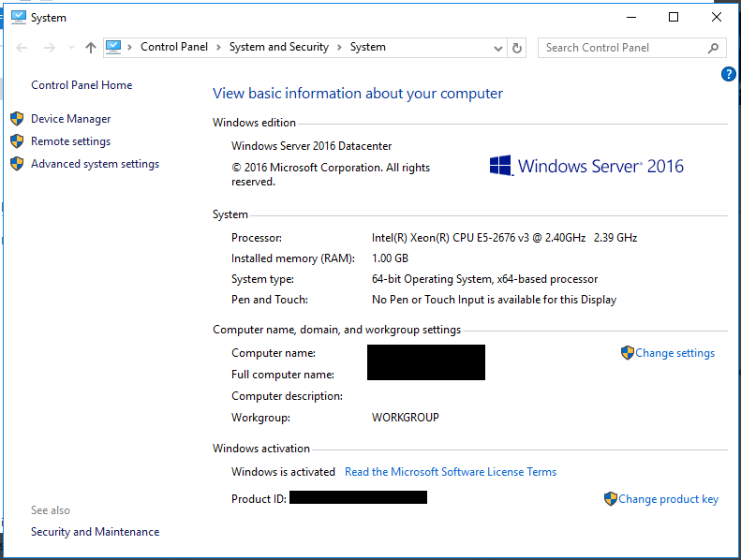This screenshot has height=560, width=741.
Task: Click the Back navigation arrow
Action: (22, 47)
